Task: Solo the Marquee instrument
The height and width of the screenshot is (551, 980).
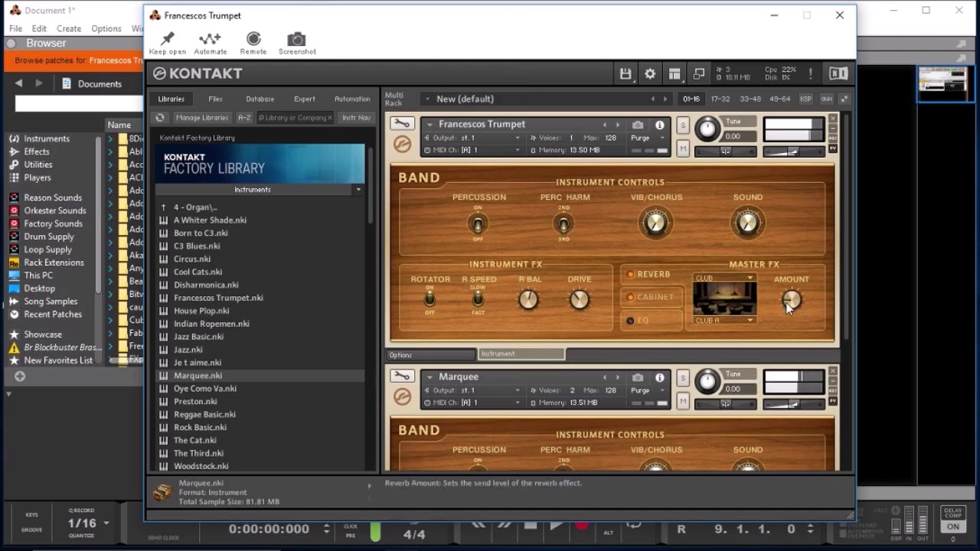Action: point(683,379)
